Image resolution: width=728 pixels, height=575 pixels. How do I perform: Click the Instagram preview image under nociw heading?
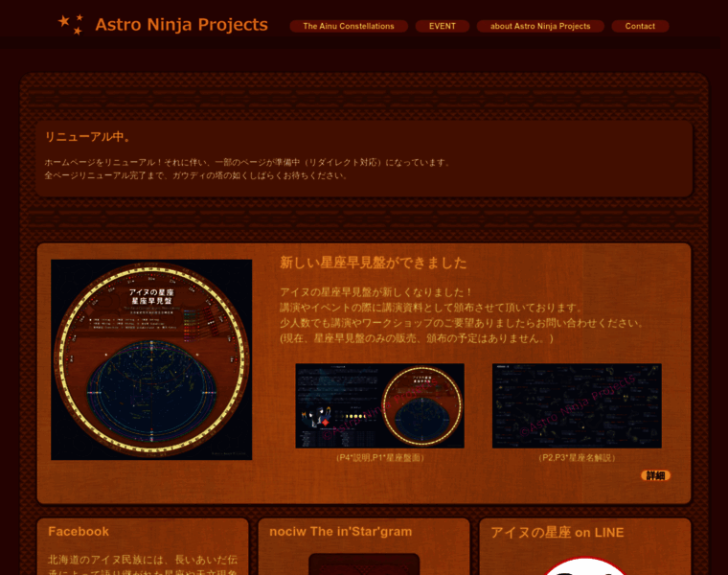click(x=364, y=563)
